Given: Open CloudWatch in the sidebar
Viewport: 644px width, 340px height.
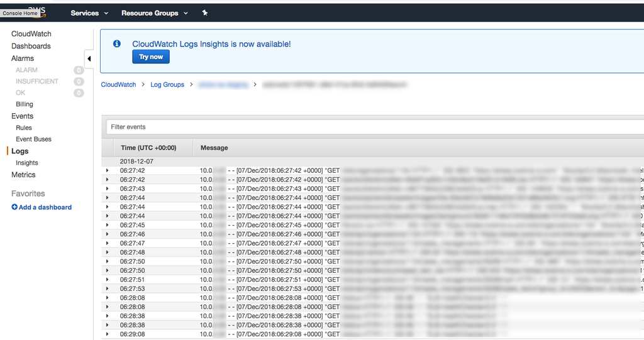Looking at the screenshot, I should 31,34.
